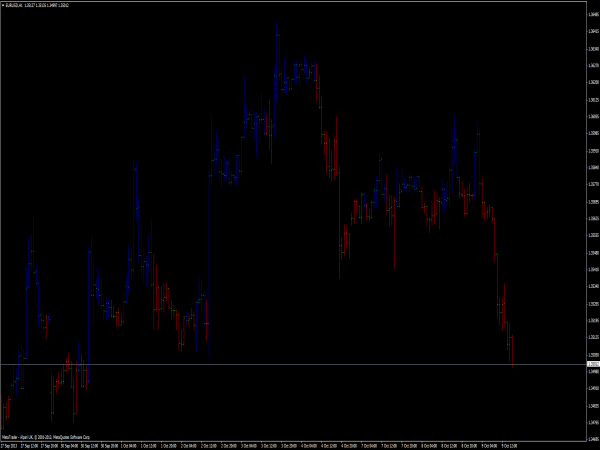Click the '9 Oct 12:00' time label
Screen dimensions: 600x450
point(509,446)
